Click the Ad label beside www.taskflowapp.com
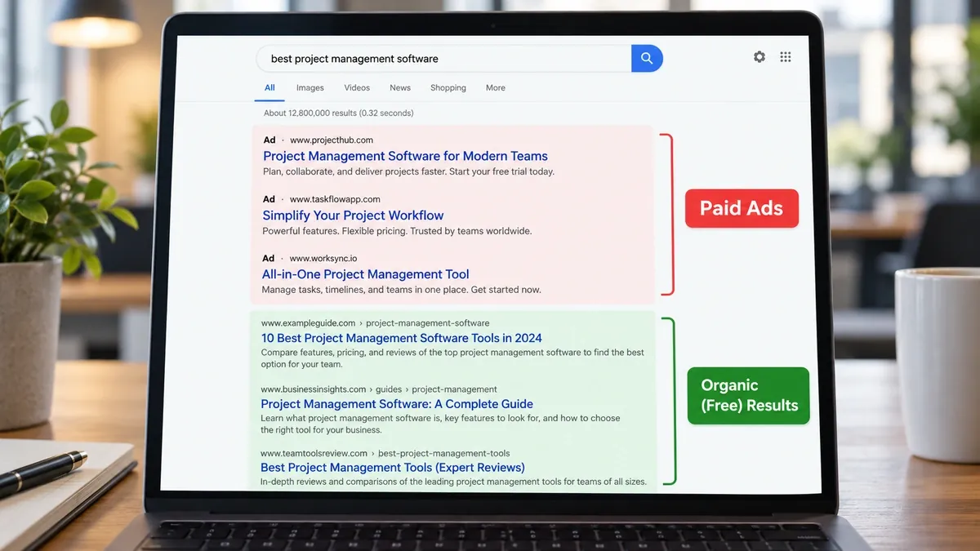 point(269,199)
